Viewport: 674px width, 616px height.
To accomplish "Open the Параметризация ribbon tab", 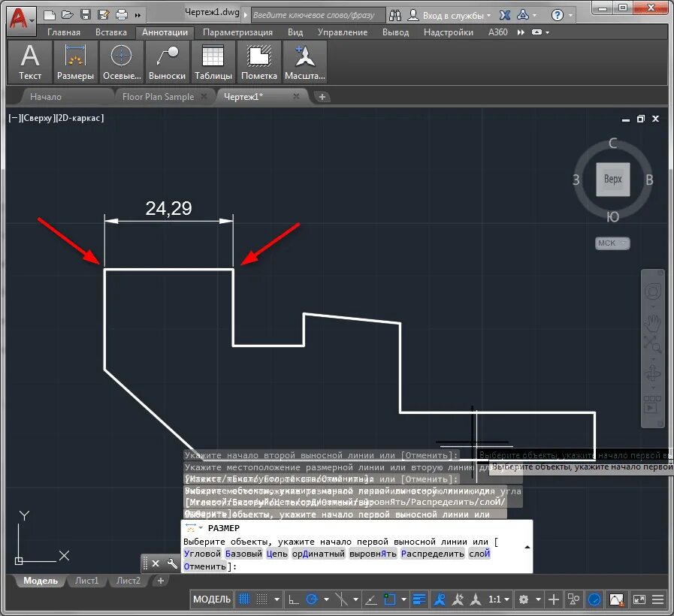I will pyautogui.click(x=237, y=32).
